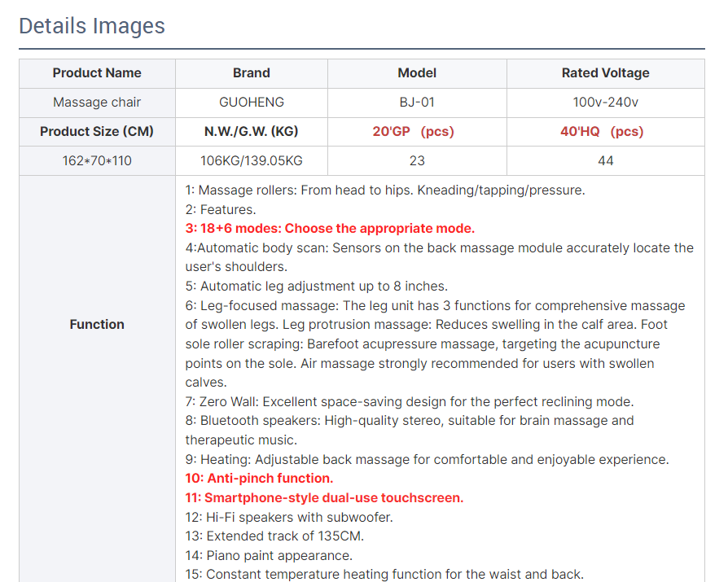Screen dimensions: 728x582
Task: Click the red 18+6 modes line
Action: (x=330, y=229)
